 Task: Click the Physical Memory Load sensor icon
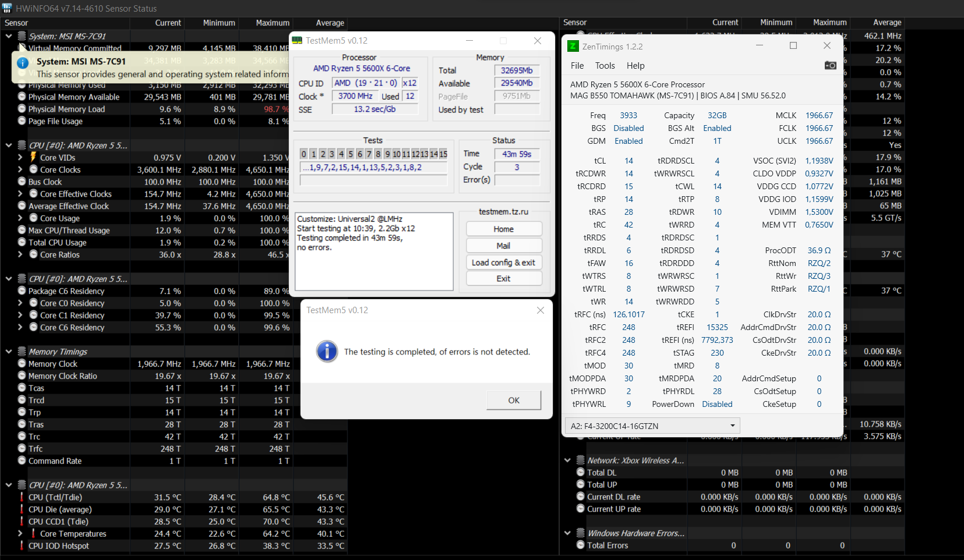(x=22, y=108)
